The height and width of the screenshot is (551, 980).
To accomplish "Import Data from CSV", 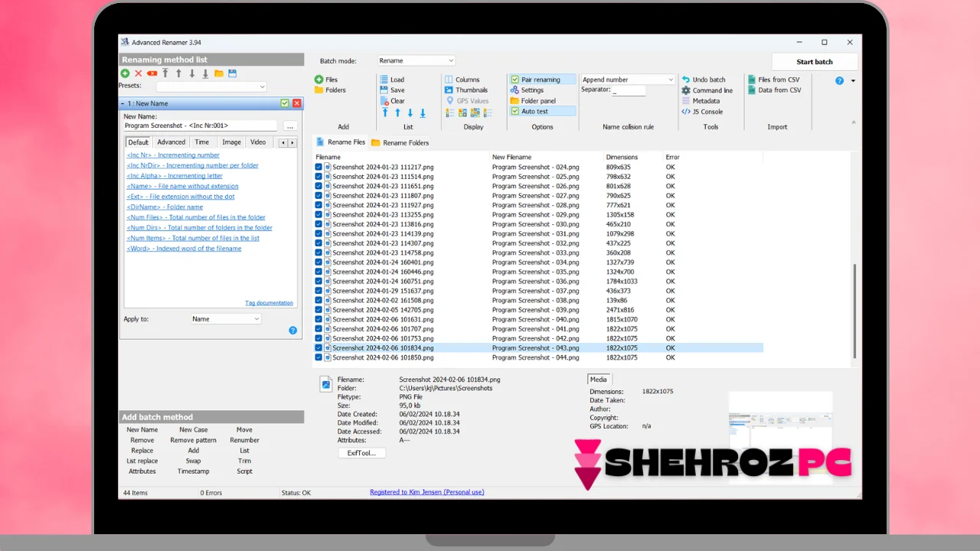I will click(x=774, y=90).
